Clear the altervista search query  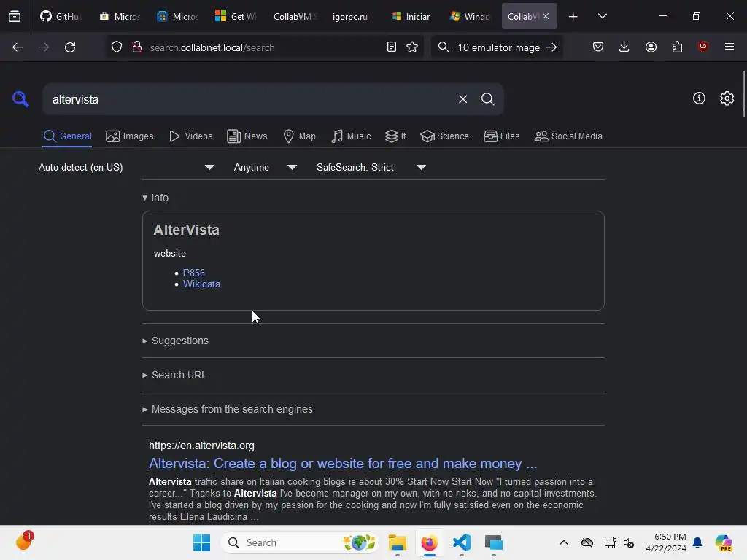click(462, 99)
